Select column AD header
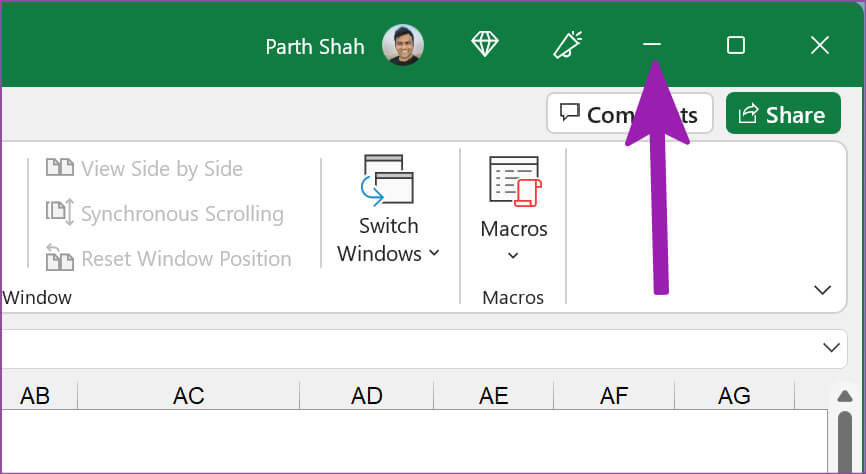Screen dimensions: 866x474 [367, 396]
